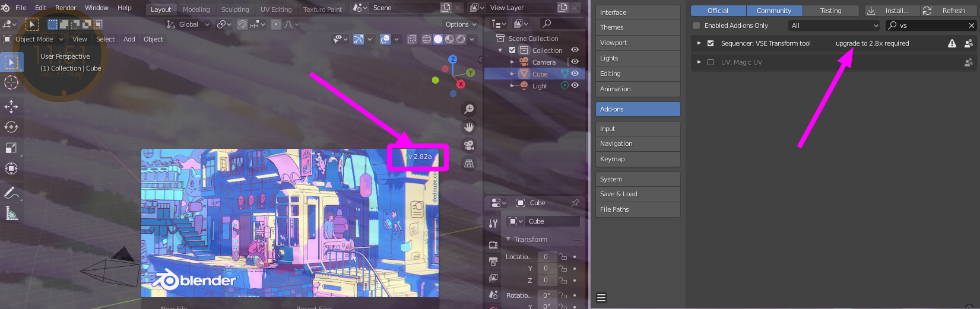This screenshot has height=309, width=980.
Task: Collapse the Transform panel in properties
Action: point(508,239)
